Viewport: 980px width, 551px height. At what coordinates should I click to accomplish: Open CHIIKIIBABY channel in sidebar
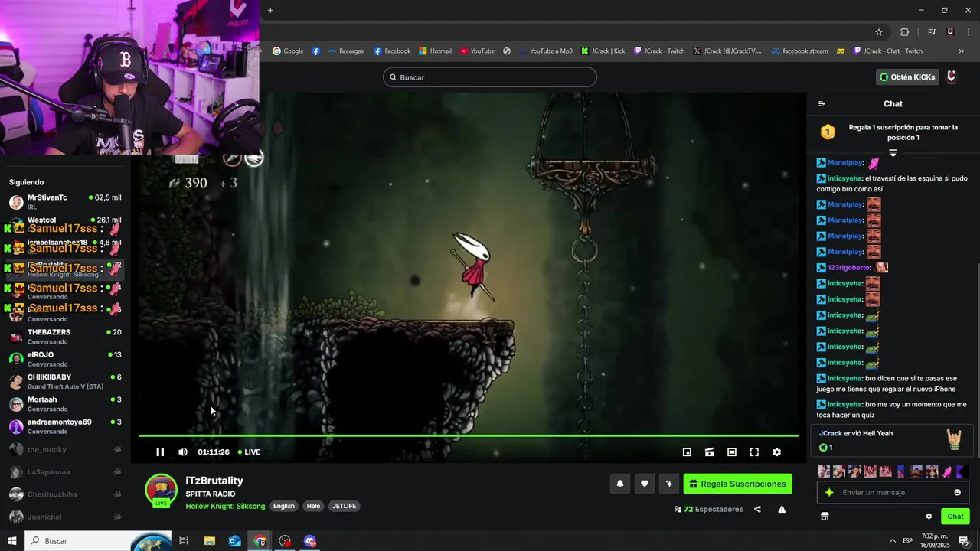click(x=65, y=381)
